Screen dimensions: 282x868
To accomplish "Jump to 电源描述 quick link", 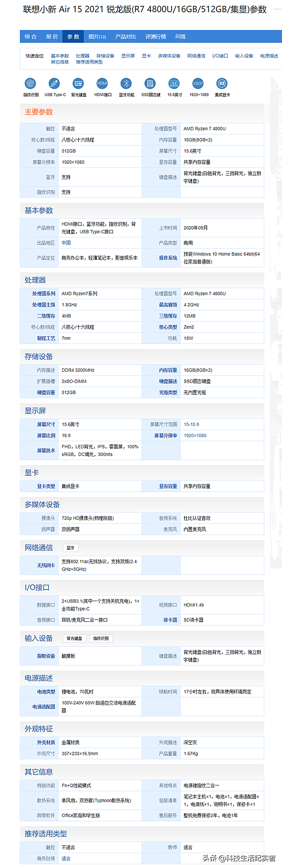I will click(269, 56).
